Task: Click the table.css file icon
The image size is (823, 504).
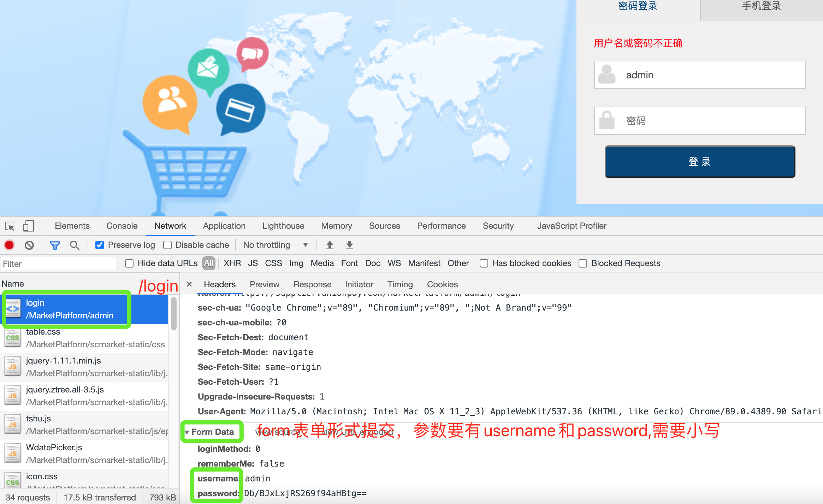Action: [13, 338]
